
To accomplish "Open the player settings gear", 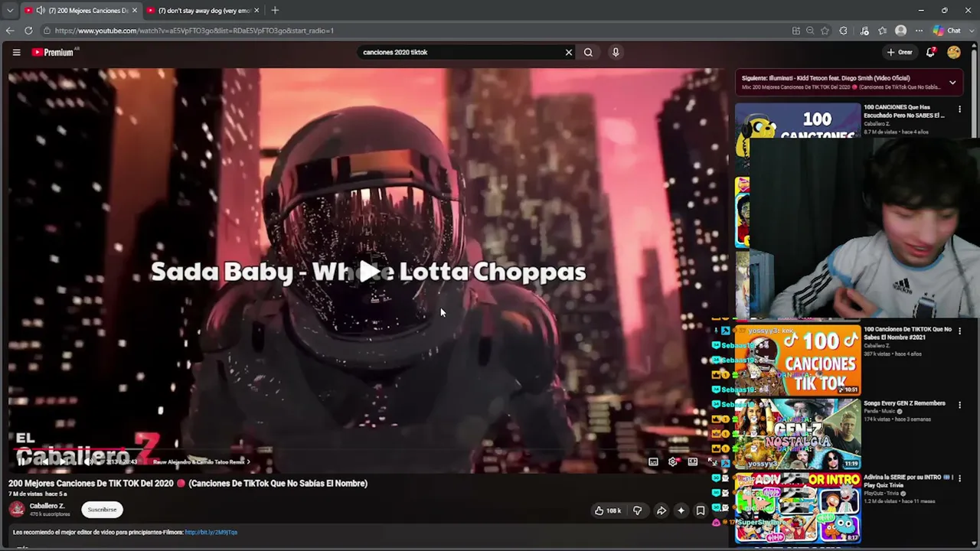I will (673, 462).
